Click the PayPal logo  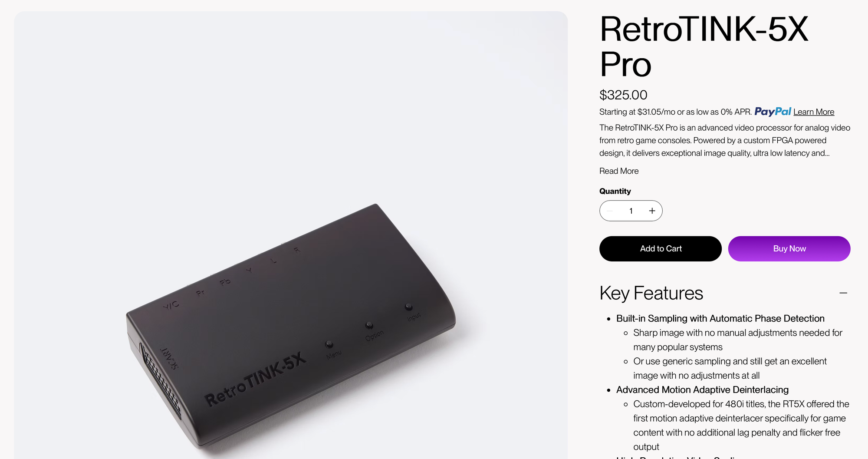coord(773,112)
